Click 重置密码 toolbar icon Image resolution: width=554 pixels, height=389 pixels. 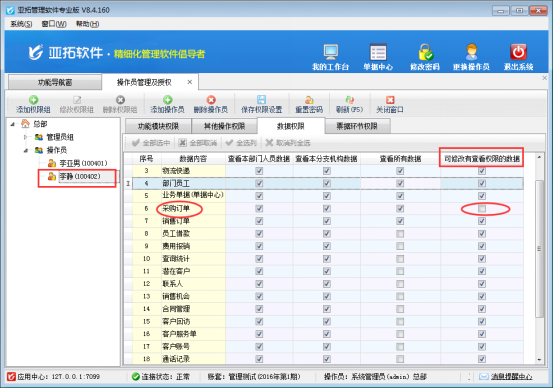[309, 105]
